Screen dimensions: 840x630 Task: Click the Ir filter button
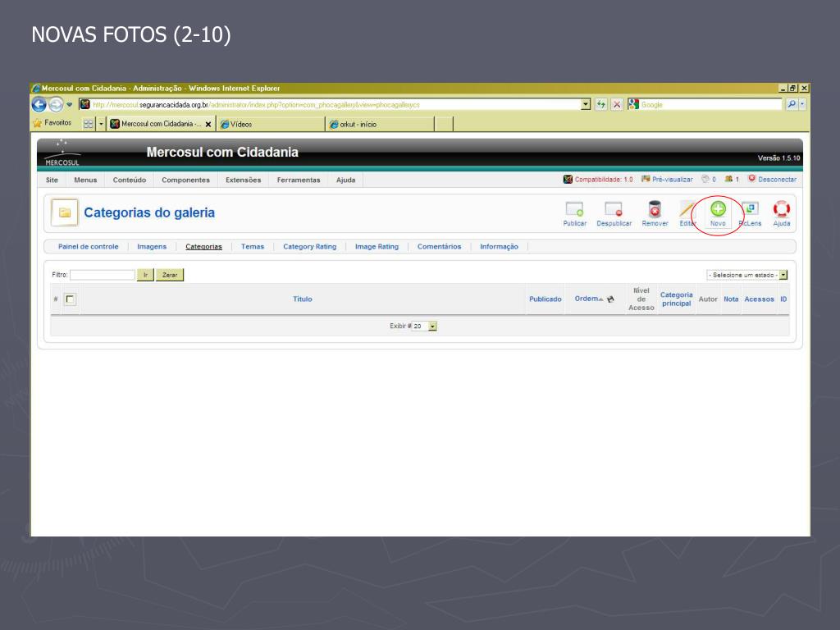[x=145, y=275]
